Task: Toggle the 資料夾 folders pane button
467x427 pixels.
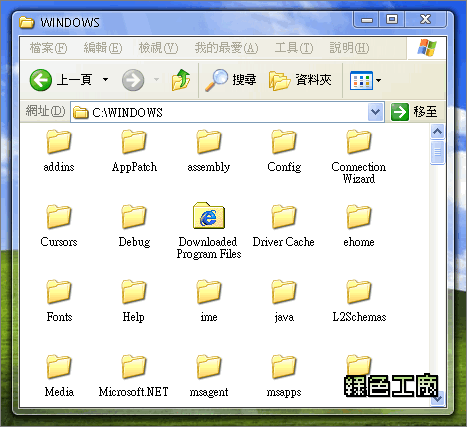Action: tap(300, 80)
